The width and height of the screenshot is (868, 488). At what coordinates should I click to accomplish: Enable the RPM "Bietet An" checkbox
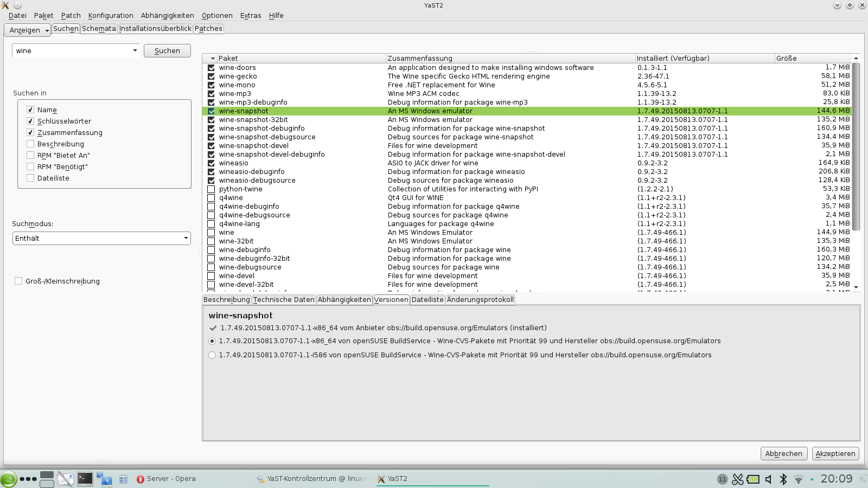click(30, 155)
